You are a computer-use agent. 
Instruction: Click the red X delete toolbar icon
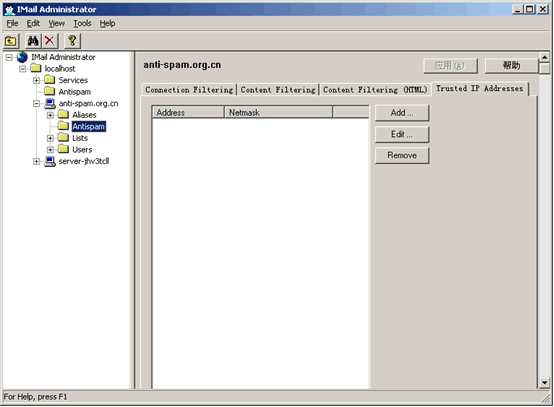coord(50,41)
